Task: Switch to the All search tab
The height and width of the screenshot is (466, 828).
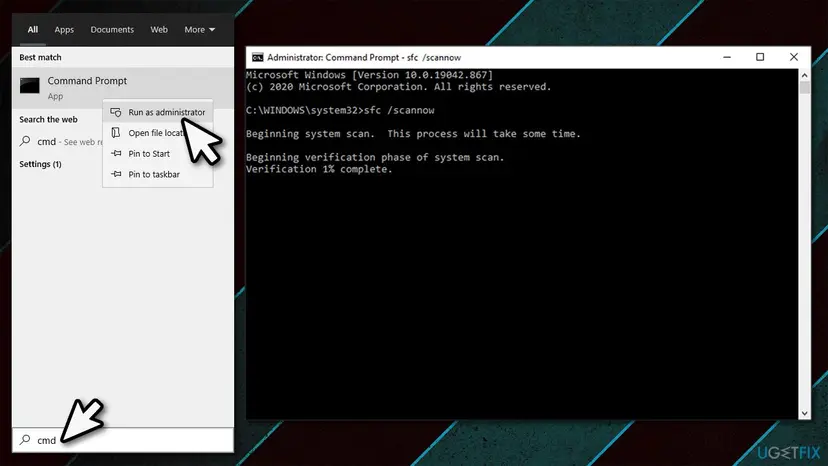Action: coord(33,30)
